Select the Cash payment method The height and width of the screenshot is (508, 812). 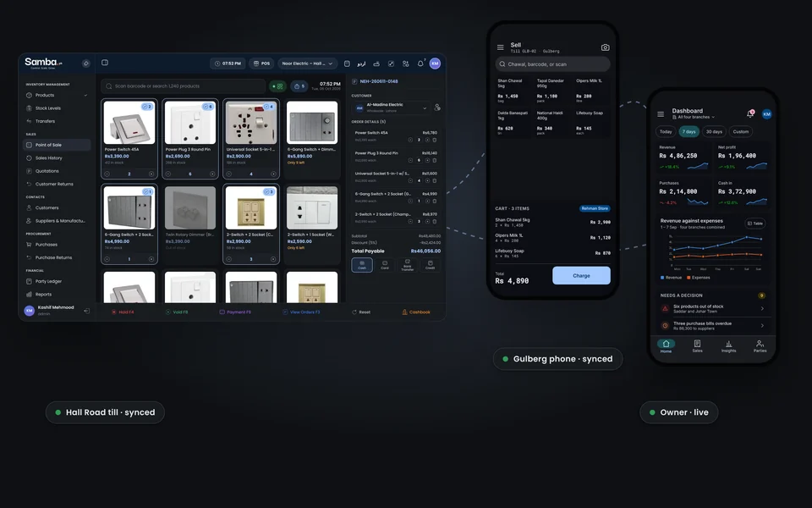[362, 265]
